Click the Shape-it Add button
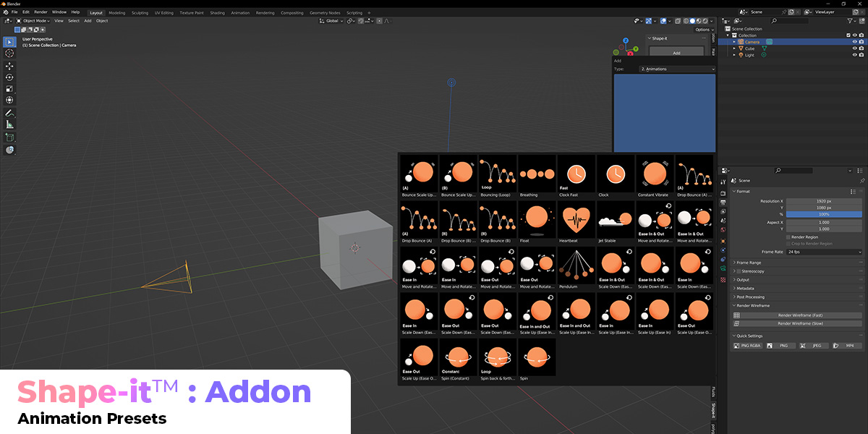Viewport: 868px width, 434px height. pos(676,53)
